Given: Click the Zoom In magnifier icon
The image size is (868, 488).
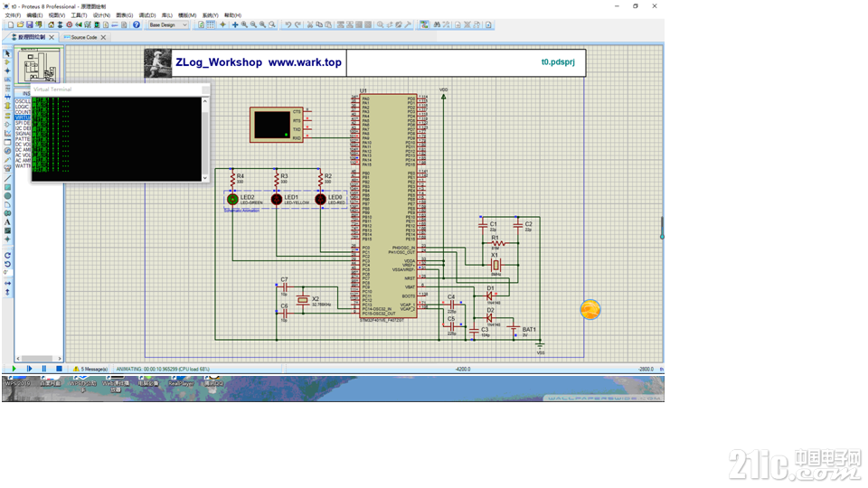Looking at the screenshot, I should (244, 25).
